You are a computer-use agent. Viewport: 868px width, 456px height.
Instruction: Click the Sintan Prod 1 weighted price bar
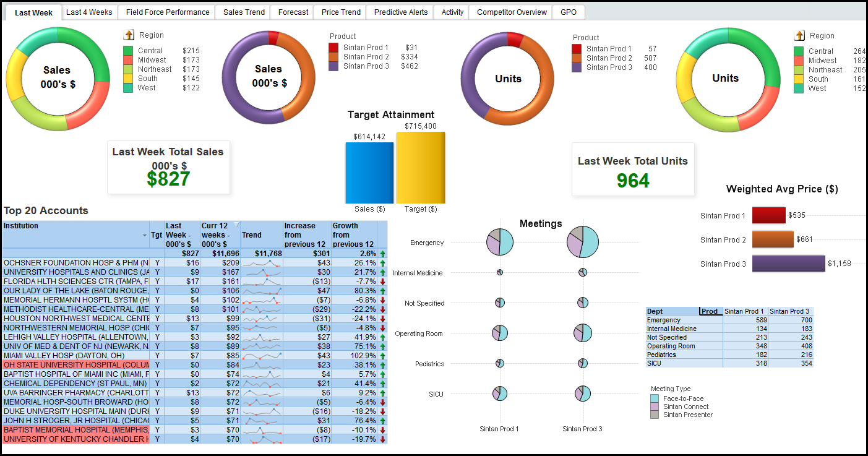tap(769, 215)
